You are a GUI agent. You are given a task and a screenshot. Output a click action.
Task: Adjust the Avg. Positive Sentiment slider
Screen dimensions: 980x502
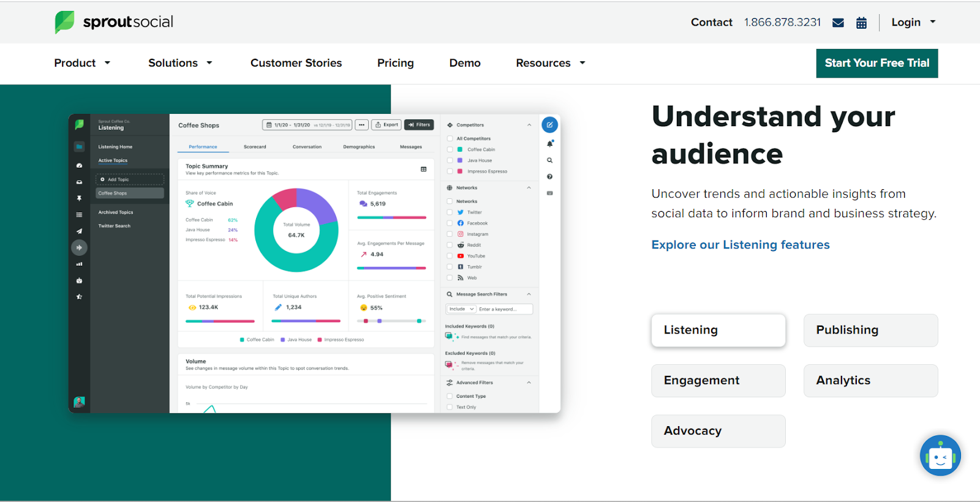[x=391, y=321]
